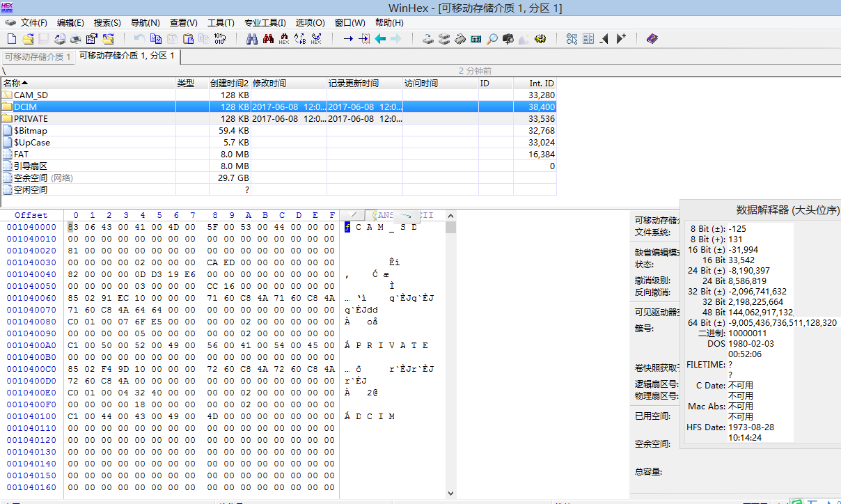Switch to the 可移动存储介质 1 tab
The image size is (841, 504).
coord(37,57)
